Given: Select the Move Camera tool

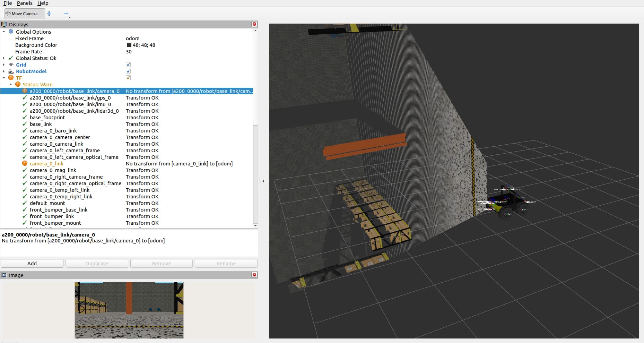Looking at the screenshot, I should tap(24, 14).
